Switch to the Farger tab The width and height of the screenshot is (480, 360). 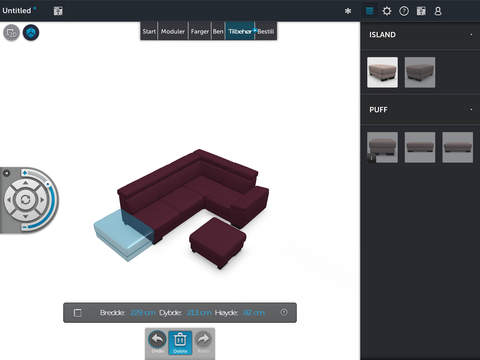(x=200, y=31)
